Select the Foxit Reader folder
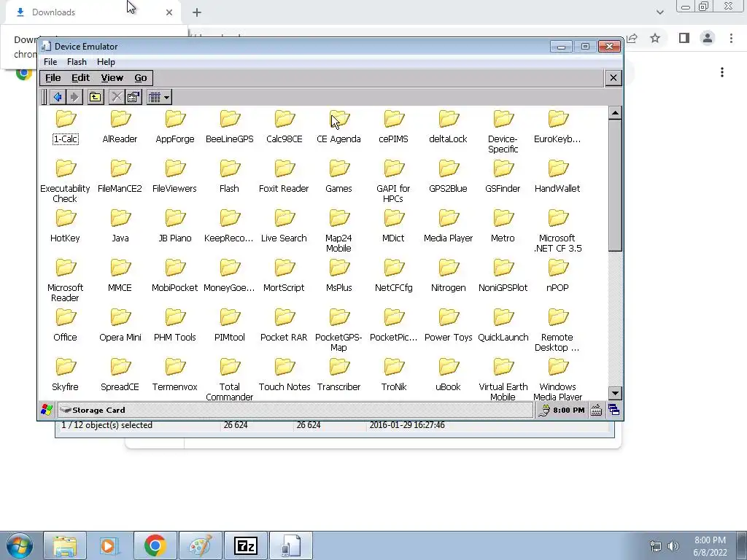Image resolution: width=747 pixels, height=560 pixels. click(x=284, y=176)
